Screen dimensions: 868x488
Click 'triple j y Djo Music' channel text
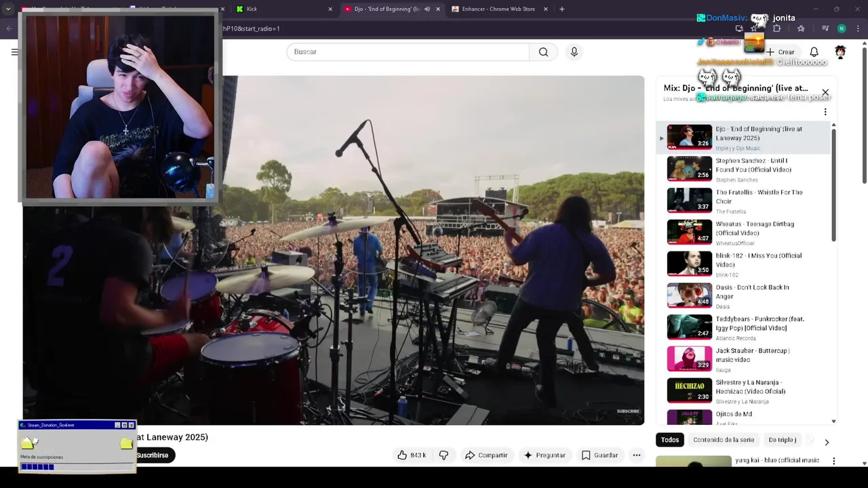click(738, 148)
